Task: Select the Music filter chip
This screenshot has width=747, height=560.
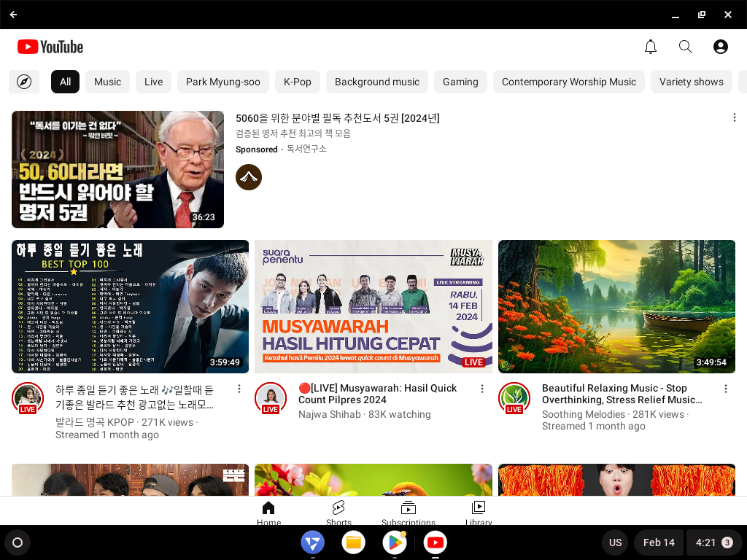Action: (x=107, y=82)
